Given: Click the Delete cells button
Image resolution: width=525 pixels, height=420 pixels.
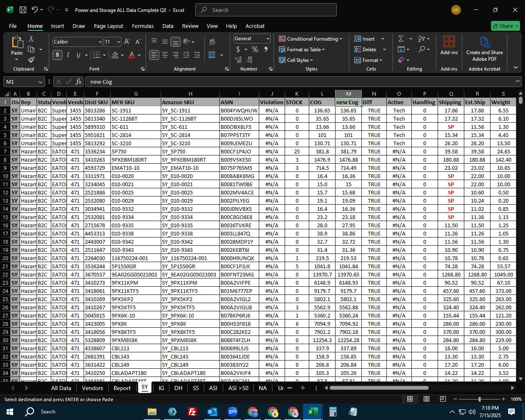Looking at the screenshot, I should 365,49.
